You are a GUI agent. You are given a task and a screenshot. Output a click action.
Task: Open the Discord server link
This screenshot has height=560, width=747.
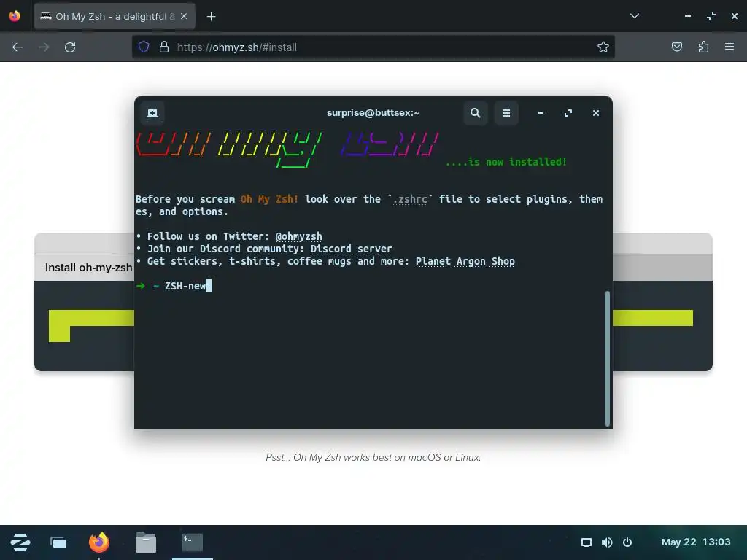click(351, 249)
